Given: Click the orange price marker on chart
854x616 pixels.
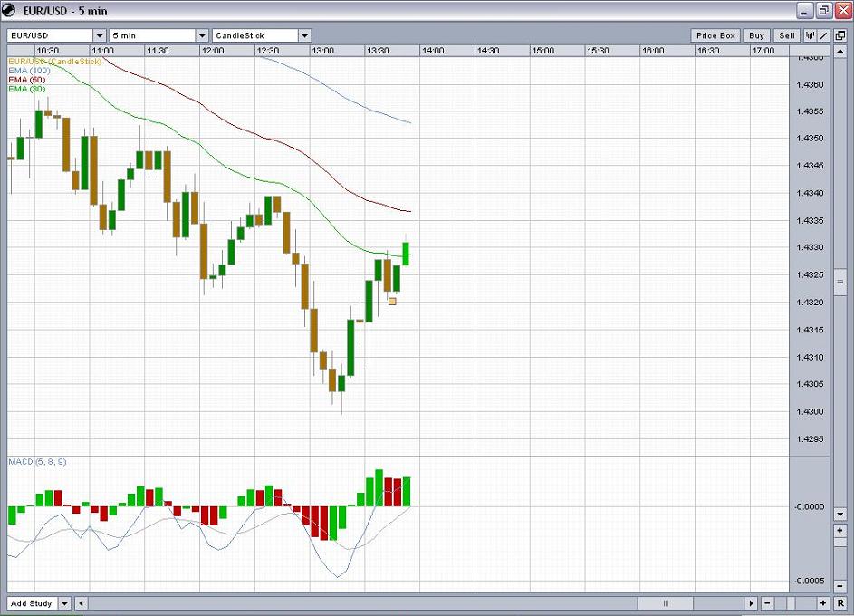Looking at the screenshot, I should click(x=392, y=301).
